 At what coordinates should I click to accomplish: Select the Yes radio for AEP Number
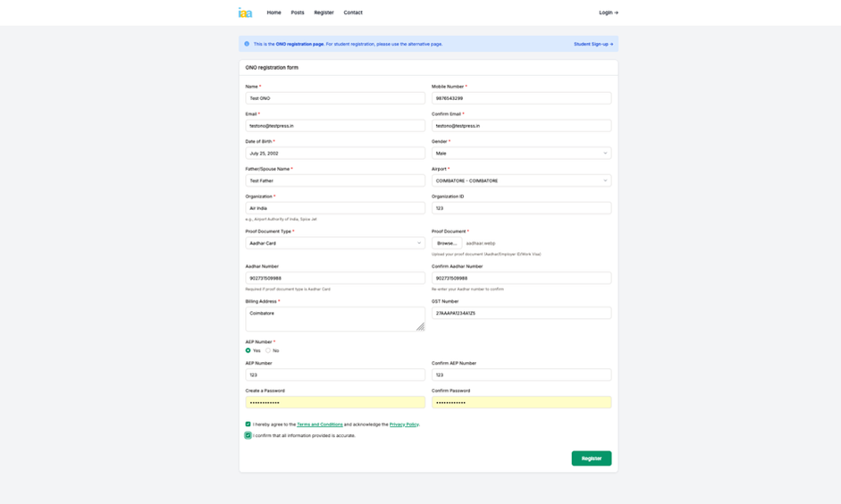pyautogui.click(x=248, y=350)
